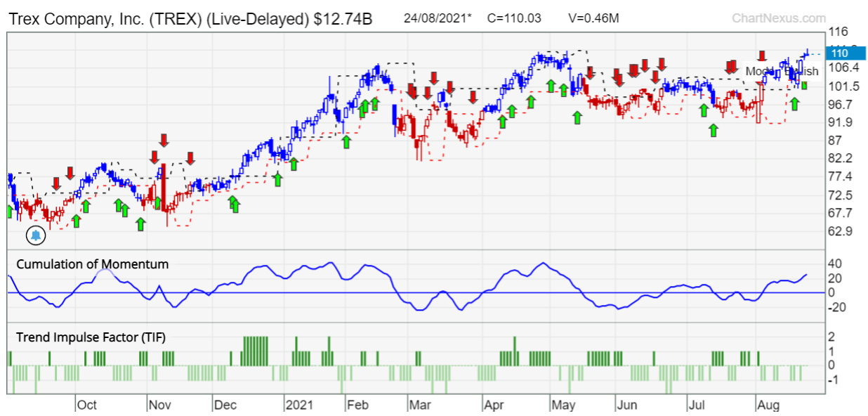868x416 pixels.
Task: Click the -1 value on TIF axis
Action: 834,379
